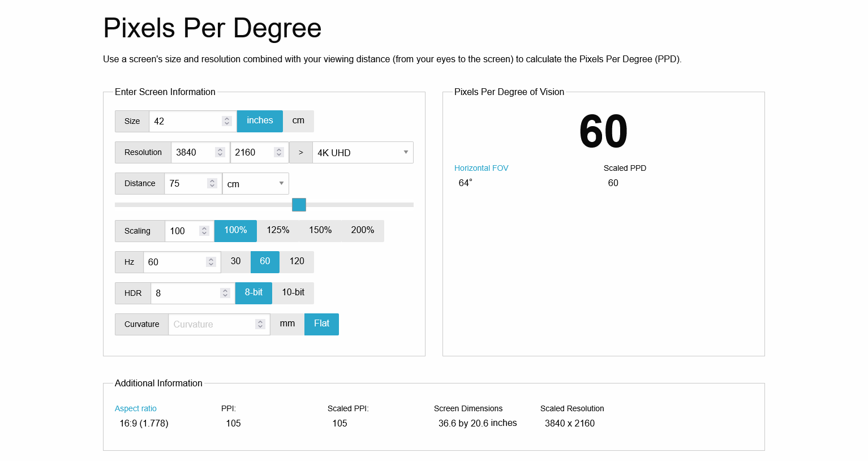868x461 pixels.
Task: Click the Curvature input field
Action: click(x=219, y=324)
